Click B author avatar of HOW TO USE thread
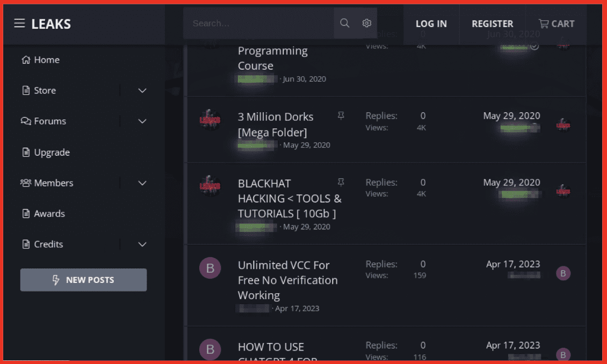 210,350
